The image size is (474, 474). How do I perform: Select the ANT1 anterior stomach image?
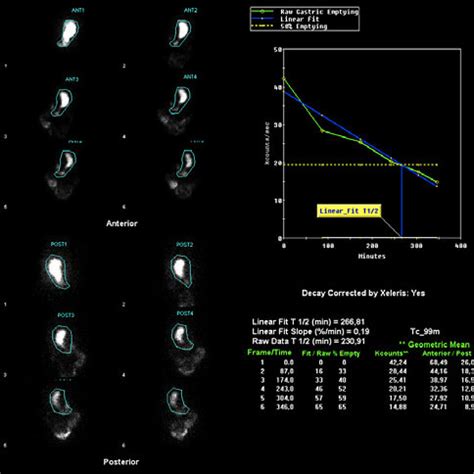click(68, 33)
